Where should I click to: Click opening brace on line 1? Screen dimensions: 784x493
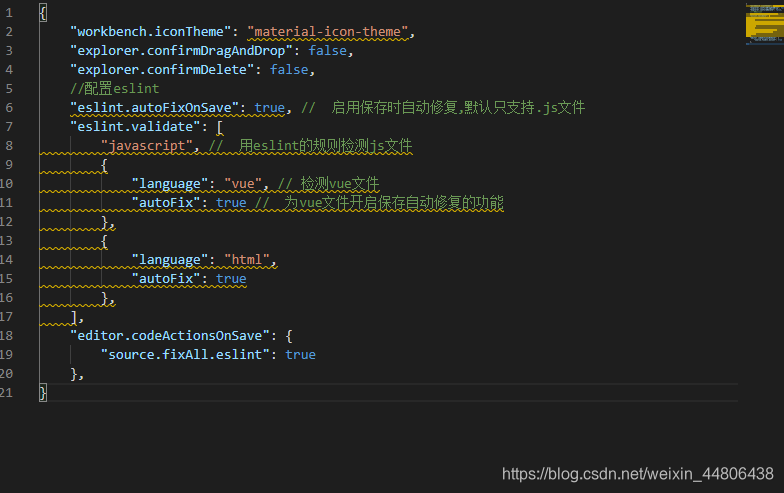pos(43,12)
